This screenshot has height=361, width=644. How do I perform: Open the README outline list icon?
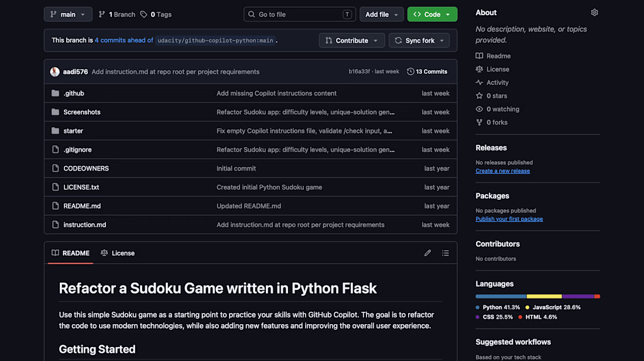[445, 253]
